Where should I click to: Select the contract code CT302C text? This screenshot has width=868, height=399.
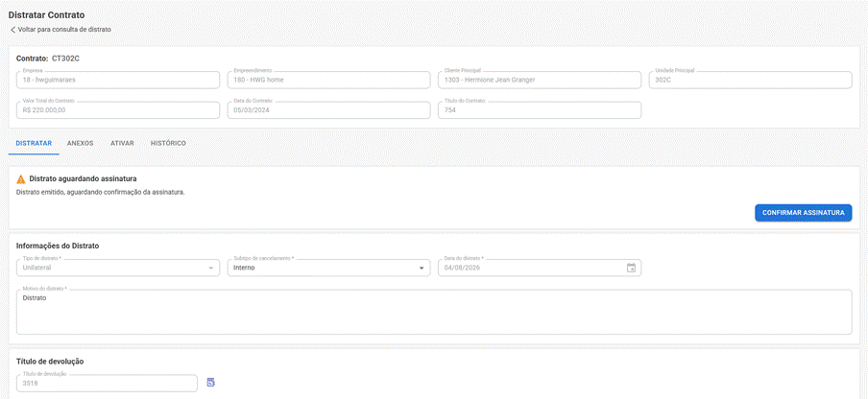[66, 58]
